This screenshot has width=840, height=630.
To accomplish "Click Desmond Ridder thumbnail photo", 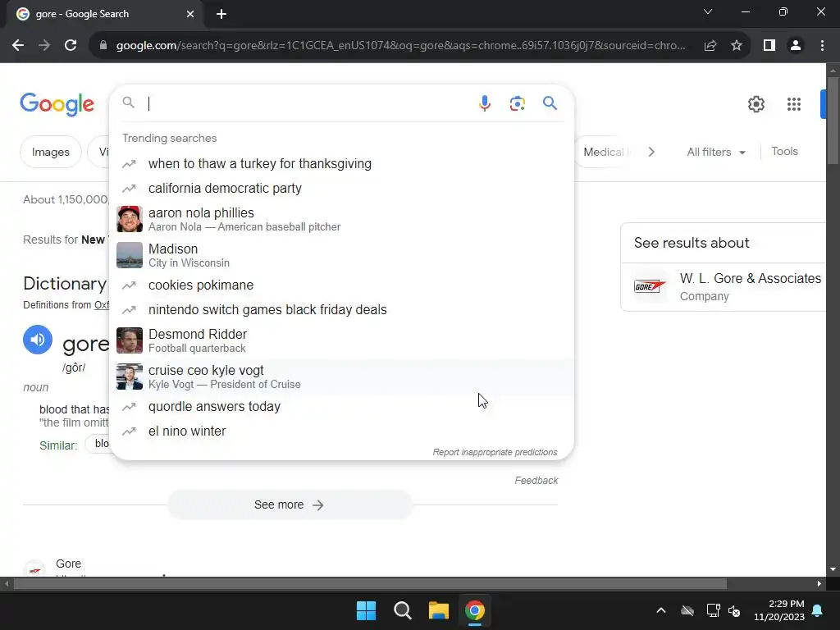I will pyautogui.click(x=130, y=340).
